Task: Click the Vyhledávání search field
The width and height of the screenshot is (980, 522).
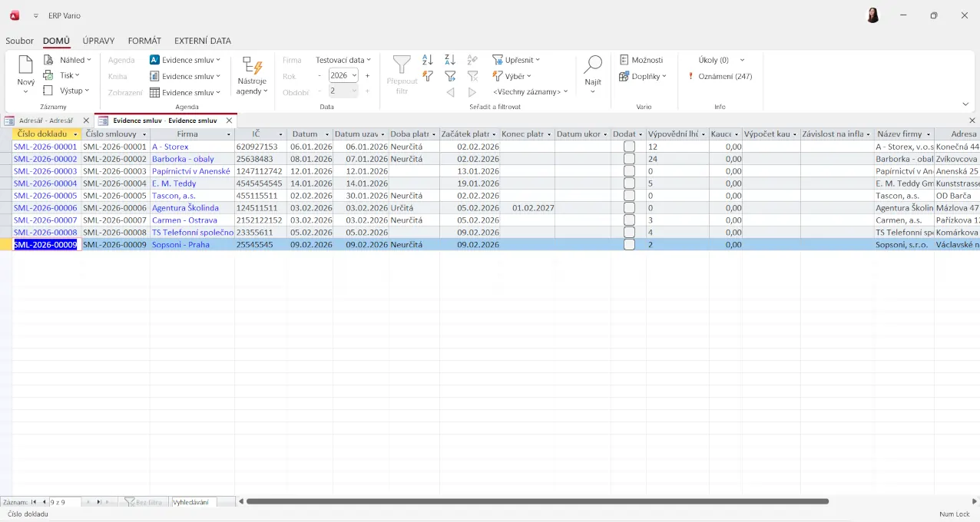Action: tap(192, 502)
